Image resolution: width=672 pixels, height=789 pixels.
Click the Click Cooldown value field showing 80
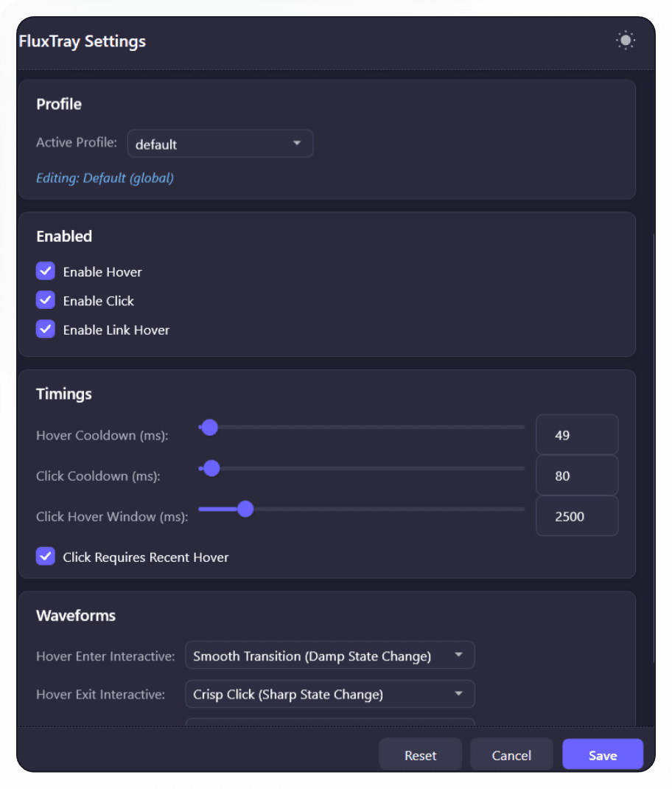pyautogui.click(x=576, y=476)
